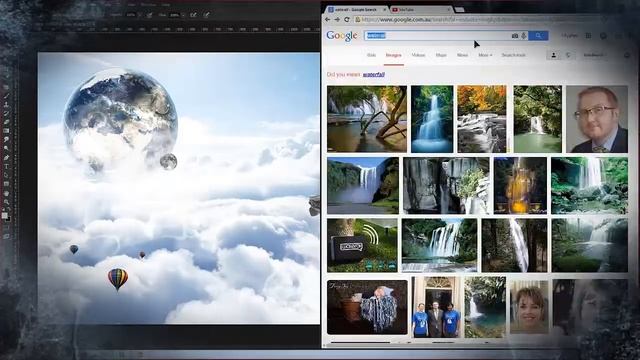This screenshot has height=360, width=640.
Task: Select Photoshop Zoom tool
Action: point(6,202)
